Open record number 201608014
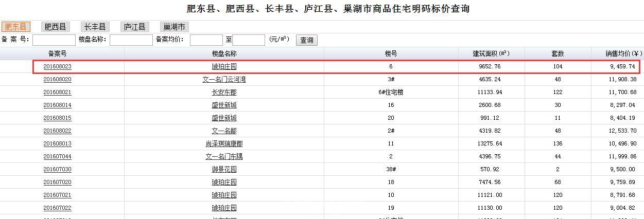Viewport: 644px width, 219px height. point(57,105)
